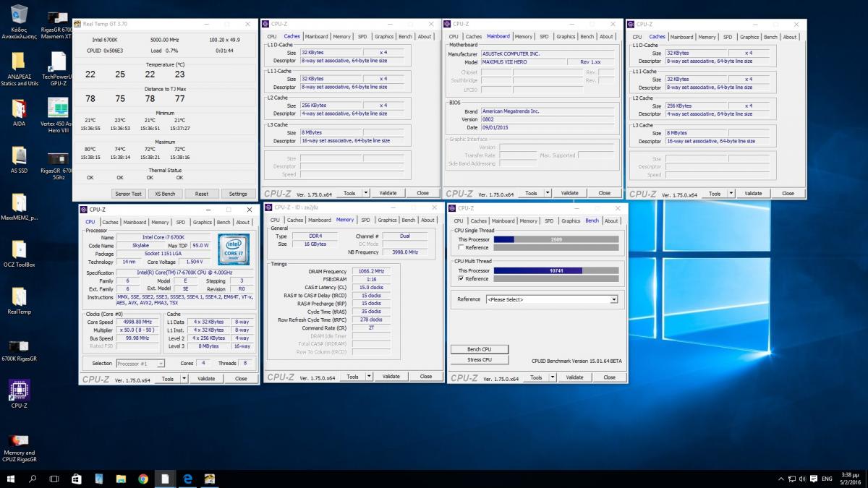Screen dimensions: 868x488
Task: Launch Google Chrome from taskbar
Action: (143, 479)
